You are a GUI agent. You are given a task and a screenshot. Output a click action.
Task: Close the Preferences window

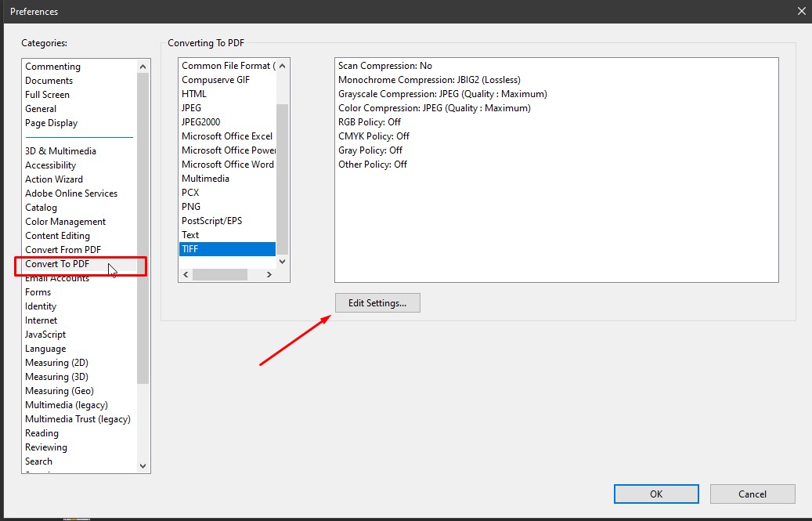[x=801, y=11]
